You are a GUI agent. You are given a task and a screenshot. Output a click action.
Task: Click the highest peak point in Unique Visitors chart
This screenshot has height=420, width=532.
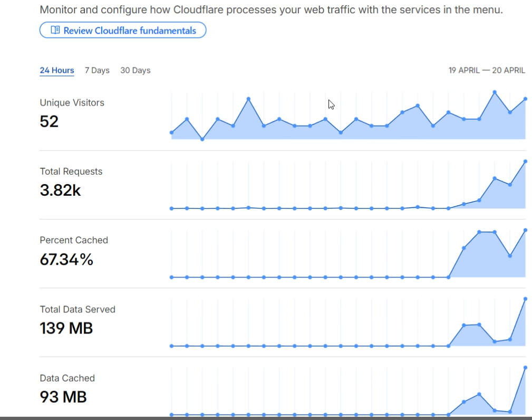[495, 92]
